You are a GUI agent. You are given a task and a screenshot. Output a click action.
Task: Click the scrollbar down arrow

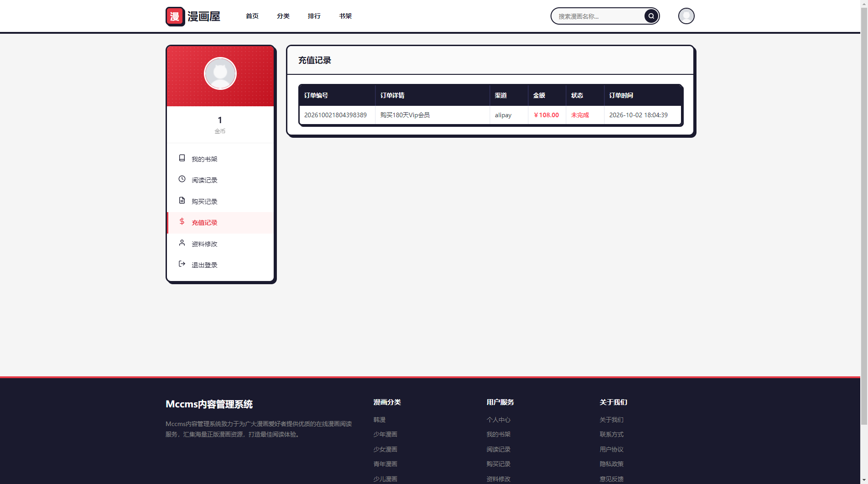(864, 480)
